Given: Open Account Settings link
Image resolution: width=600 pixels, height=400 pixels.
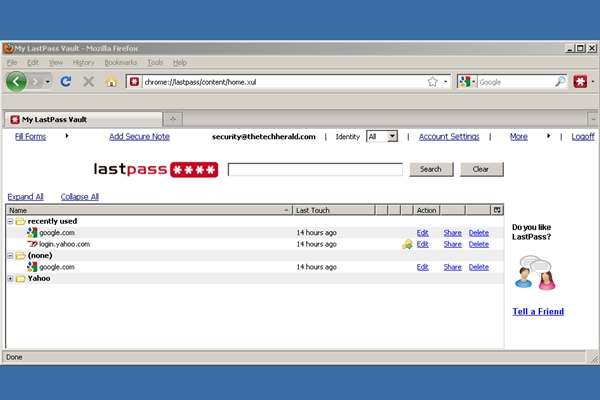Looking at the screenshot, I should 449,137.
